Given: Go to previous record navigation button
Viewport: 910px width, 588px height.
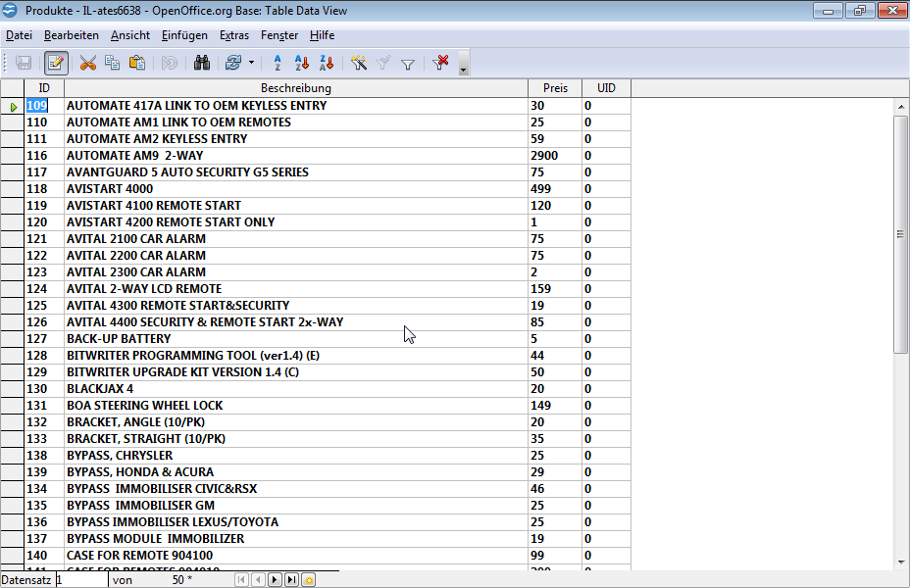Looking at the screenshot, I should (x=258, y=580).
